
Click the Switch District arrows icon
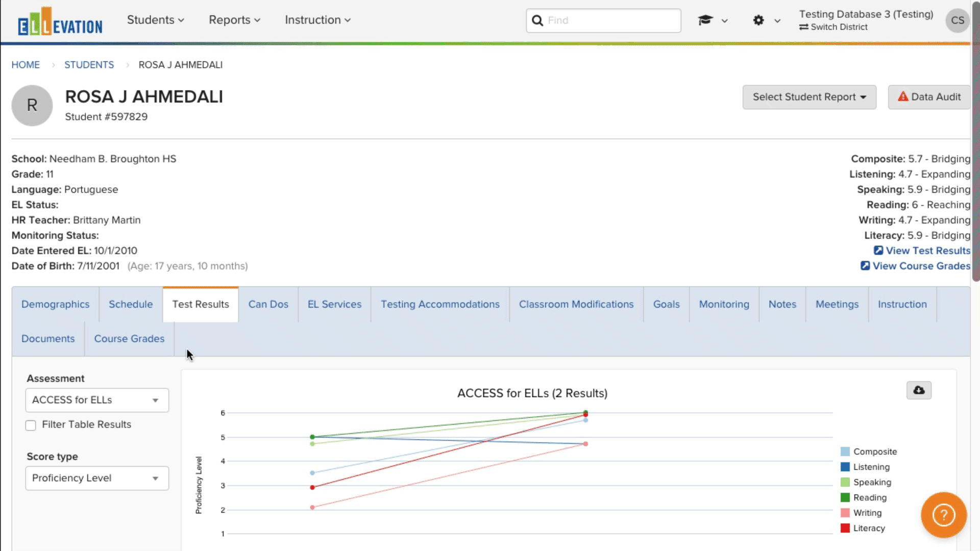coord(804,27)
